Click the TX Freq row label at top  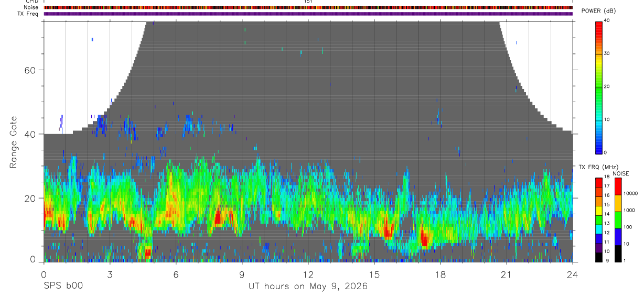pyautogui.click(x=28, y=14)
